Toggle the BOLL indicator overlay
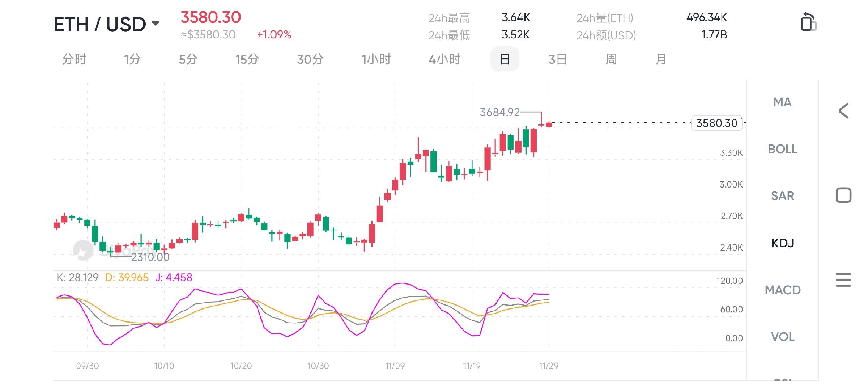The width and height of the screenshot is (868, 391). pos(782,149)
